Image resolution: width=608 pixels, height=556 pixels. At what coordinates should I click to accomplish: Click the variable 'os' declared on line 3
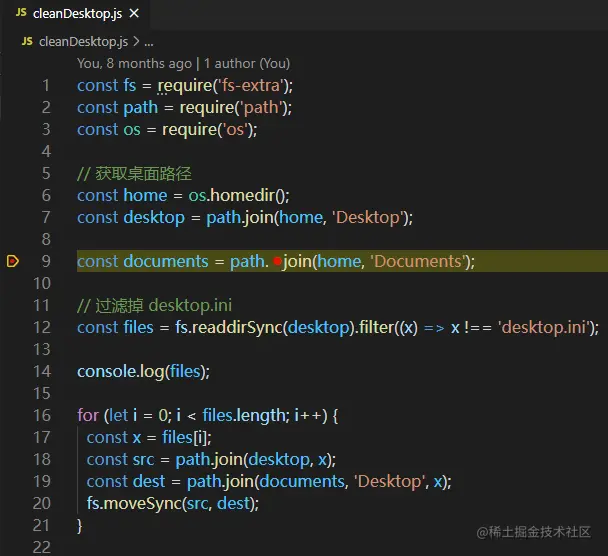[132, 130]
